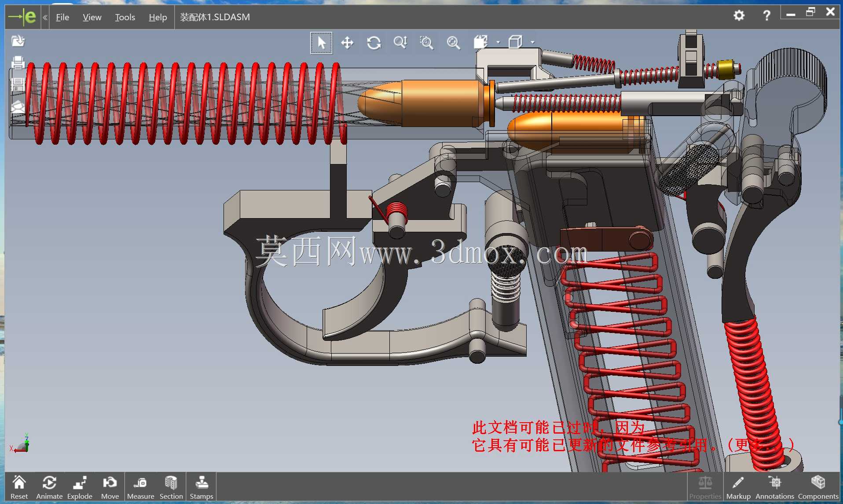Screen dimensions: 843x504
Task: Open the Section view tool
Action: click(171, 487)
